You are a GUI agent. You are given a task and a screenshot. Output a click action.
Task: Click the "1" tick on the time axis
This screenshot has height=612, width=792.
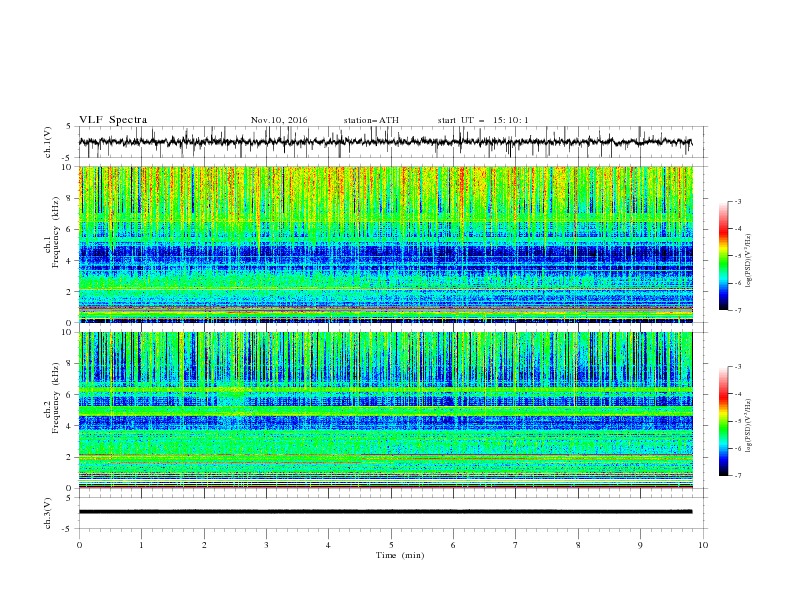click(x=141, y=545)
